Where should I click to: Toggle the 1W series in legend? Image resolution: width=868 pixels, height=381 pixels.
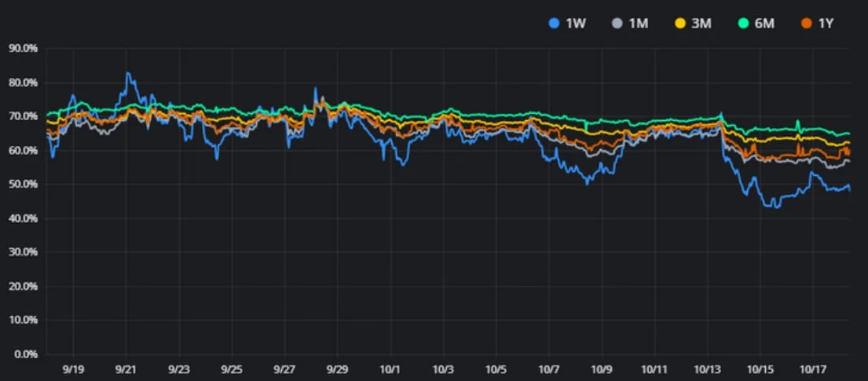[x=567, y=24]
